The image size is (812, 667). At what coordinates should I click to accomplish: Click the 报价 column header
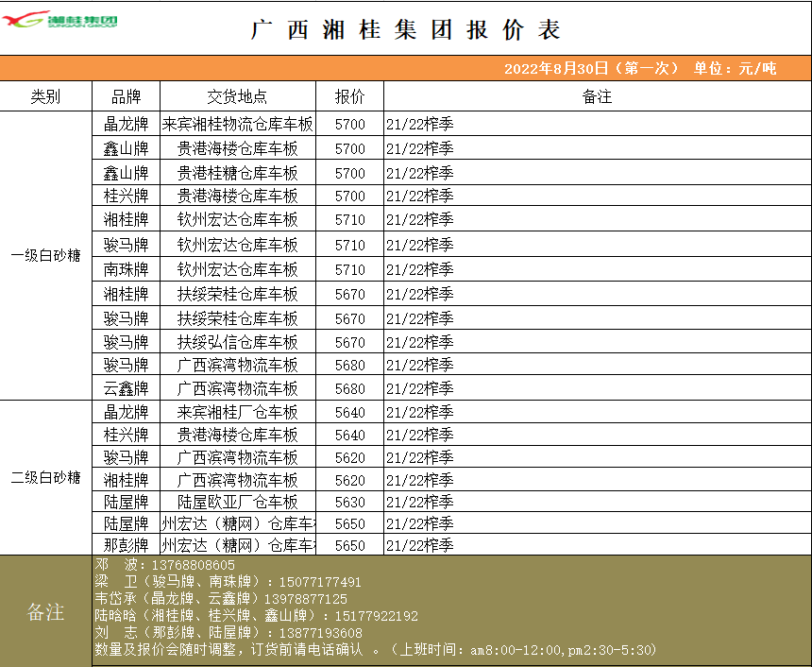349,96
